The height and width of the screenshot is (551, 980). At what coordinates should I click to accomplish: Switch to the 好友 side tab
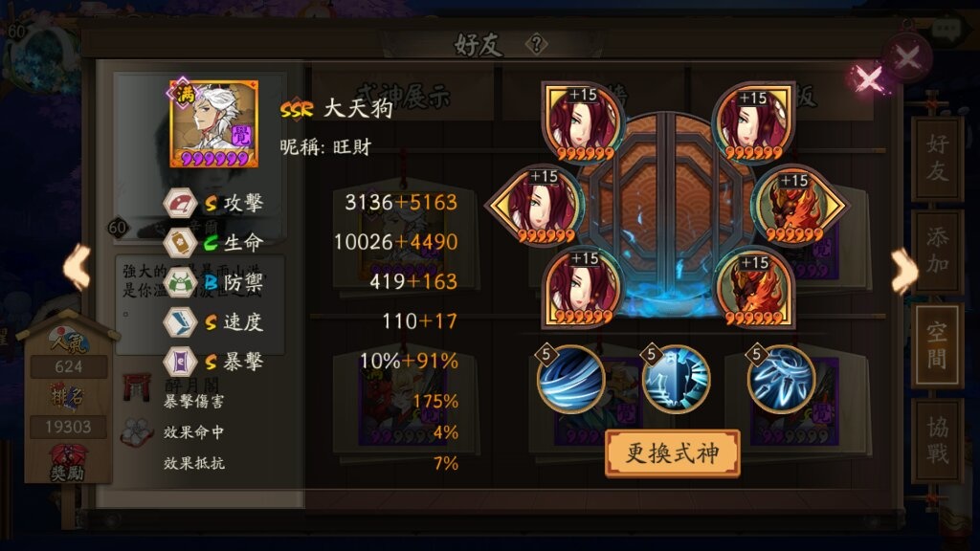936,158
